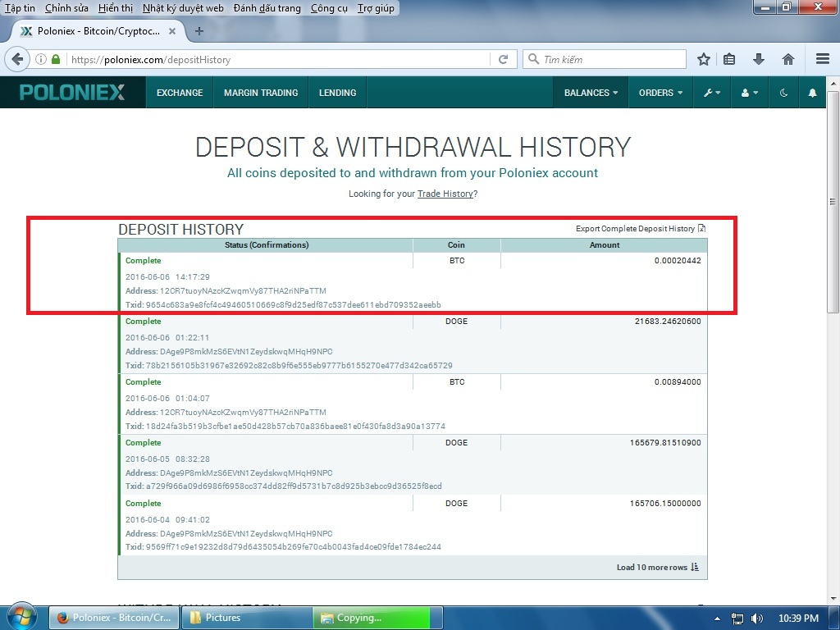Viewport: 840px width, 630px height.
Task: Click the amount 0.00020442
Action: pyautogui.click(x=677, y=260)
